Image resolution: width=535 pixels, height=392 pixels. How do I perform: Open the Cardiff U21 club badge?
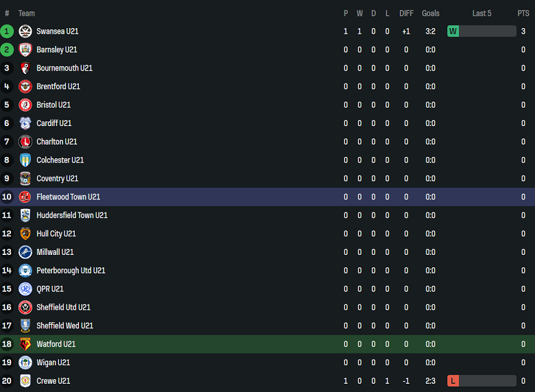pos(25,123)
